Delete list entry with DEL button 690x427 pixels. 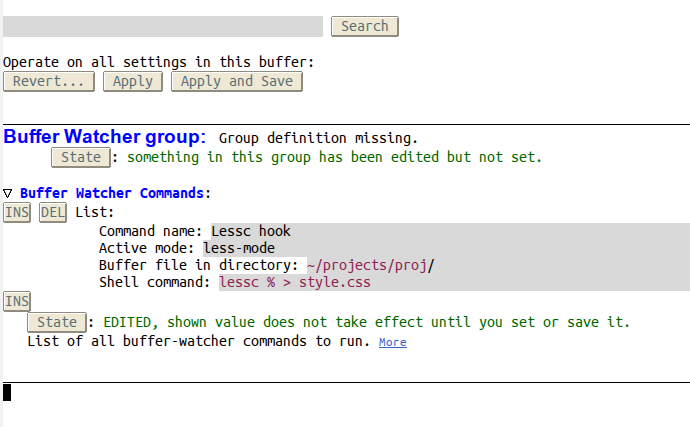point(53,213)
